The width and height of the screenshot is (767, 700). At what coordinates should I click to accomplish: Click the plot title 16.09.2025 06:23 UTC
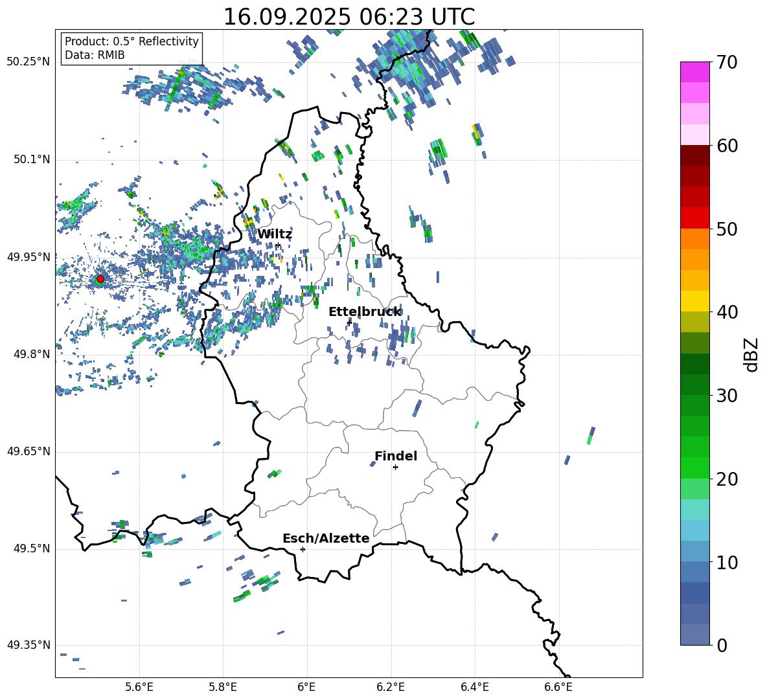pyautogui.click(x=349, y=17)
